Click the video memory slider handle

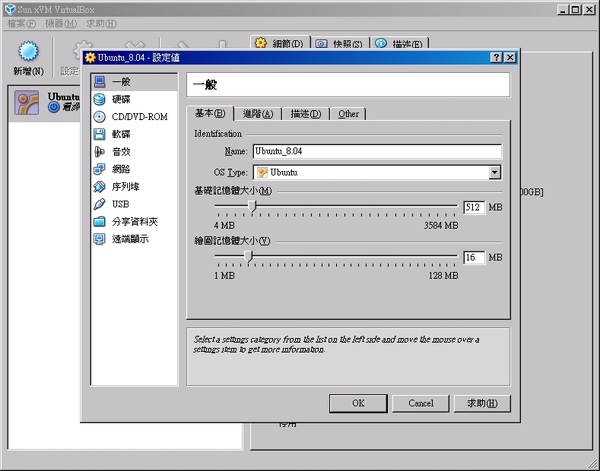tap(248, 256)
